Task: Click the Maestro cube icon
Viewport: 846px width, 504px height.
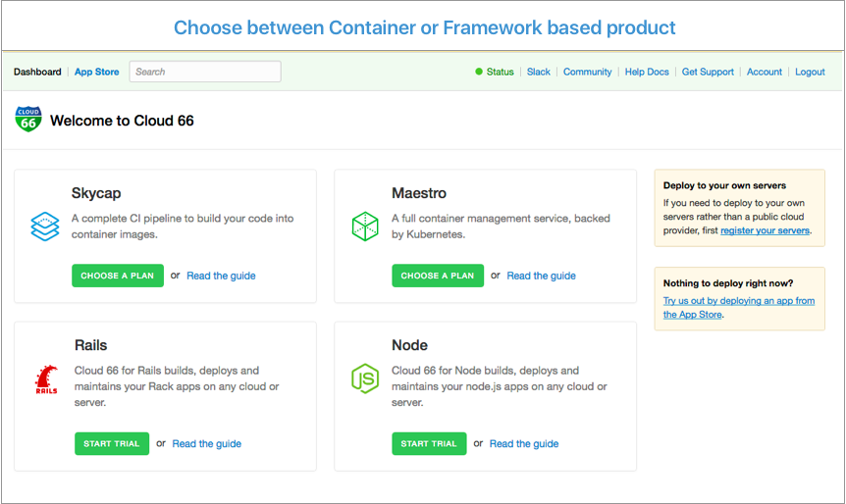Action: (365, 226)
